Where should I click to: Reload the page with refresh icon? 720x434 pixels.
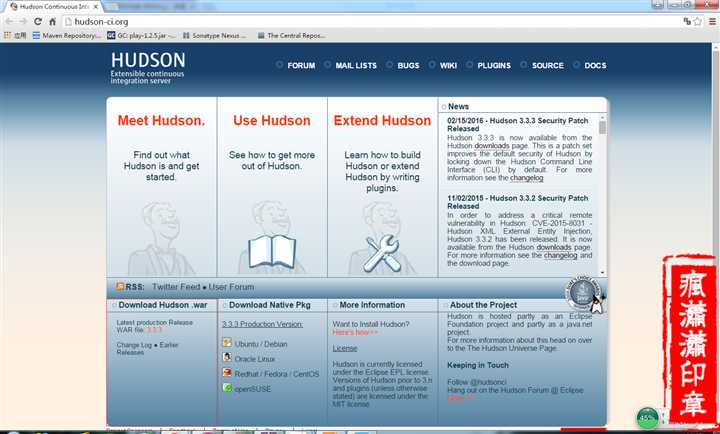point(38,22)
